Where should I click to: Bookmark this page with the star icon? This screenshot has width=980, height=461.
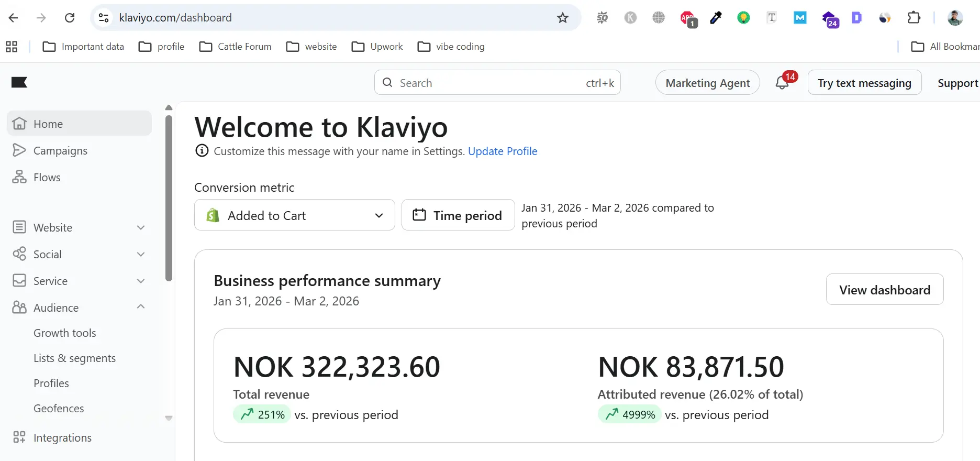click(x=563, y=18)
